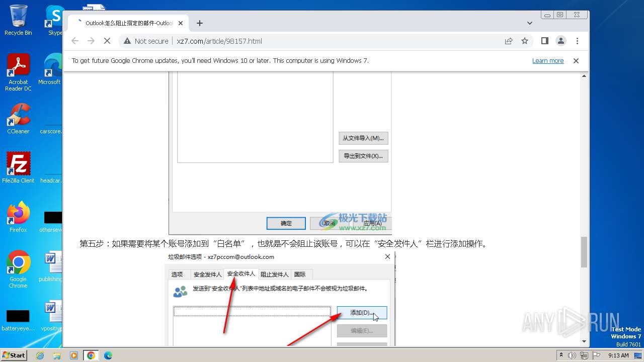The height and width of the screenshot is (362, 644).
Task: Open File Explorer from taskbar
Action: point(57,355)
